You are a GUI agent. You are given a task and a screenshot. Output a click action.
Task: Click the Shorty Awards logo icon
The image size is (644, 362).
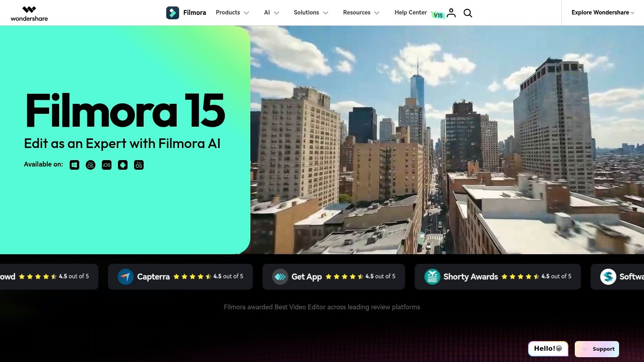pyautogui.click(x=432, y=277)
